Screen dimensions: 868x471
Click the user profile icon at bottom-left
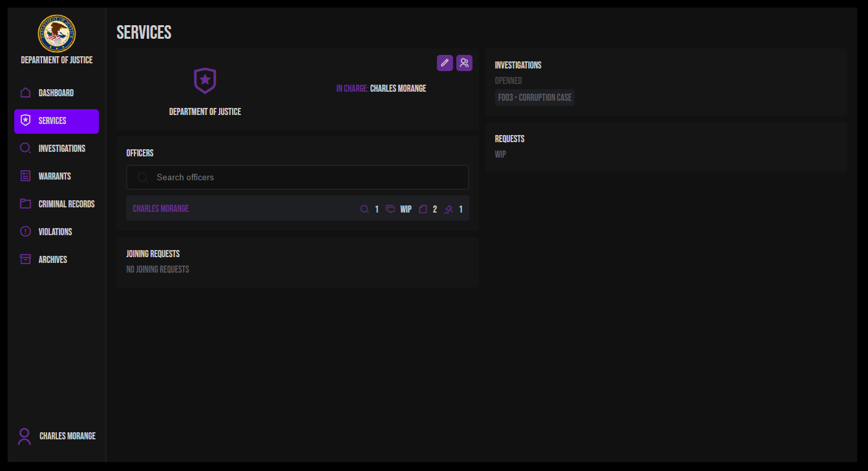(x=25, y=437)
